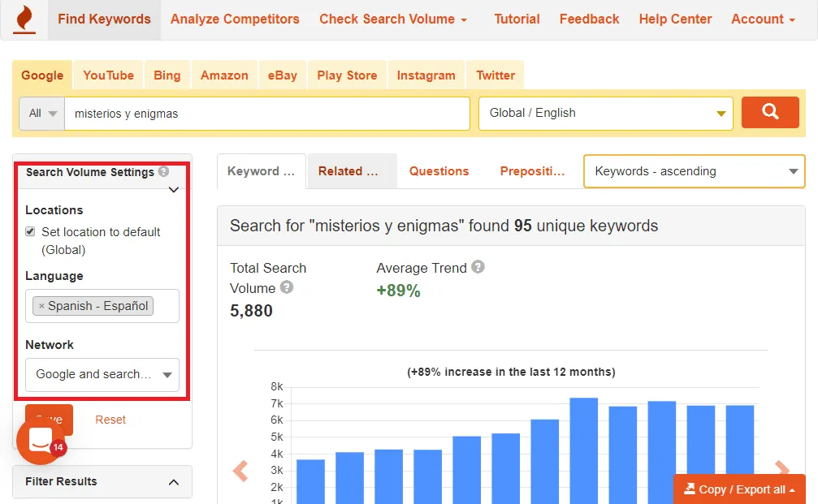Click the '+89% increase in the last 12 months' caption
Screen dimensions: 818x504
pyautogui.click(x=511, y=372)
